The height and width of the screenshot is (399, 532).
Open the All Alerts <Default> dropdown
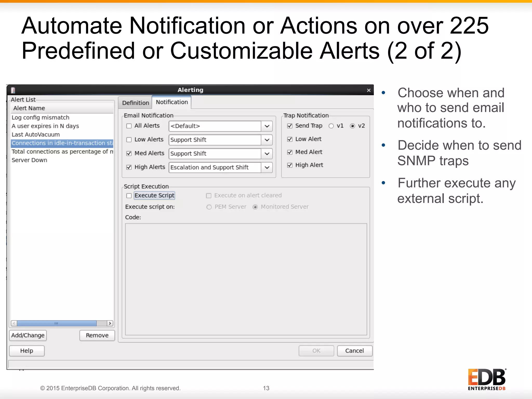(x=267, y=126)
